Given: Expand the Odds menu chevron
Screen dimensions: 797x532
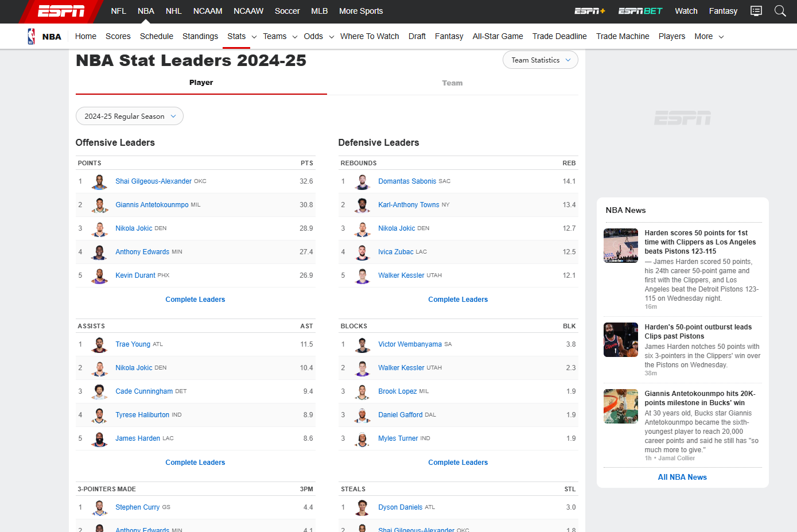Looking at the screenshot, I should [x=332, y=37].
